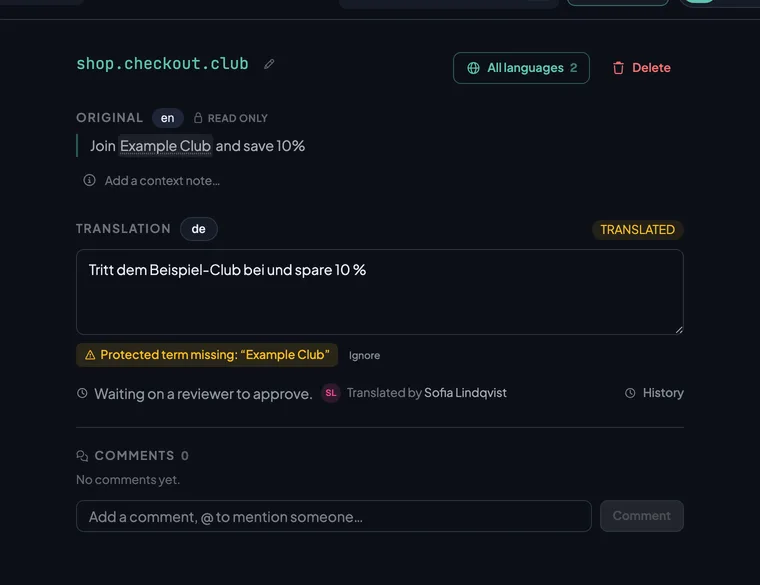This screenshot has height=585, width=760.
Task: Click the info icon beside context note
Action: click(x=89, y=180)
